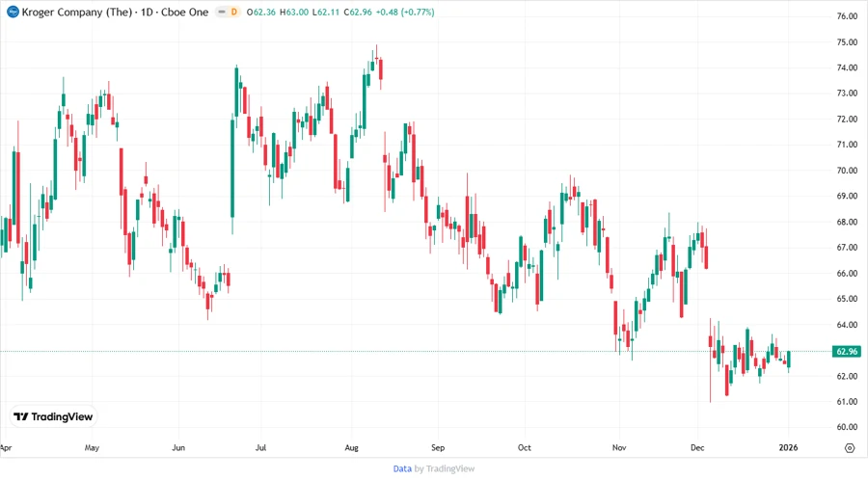The width and height of the screenshot is (868, 480).
Task: Click the 61.00 price axis label
Action: click(x=847, y=402)
